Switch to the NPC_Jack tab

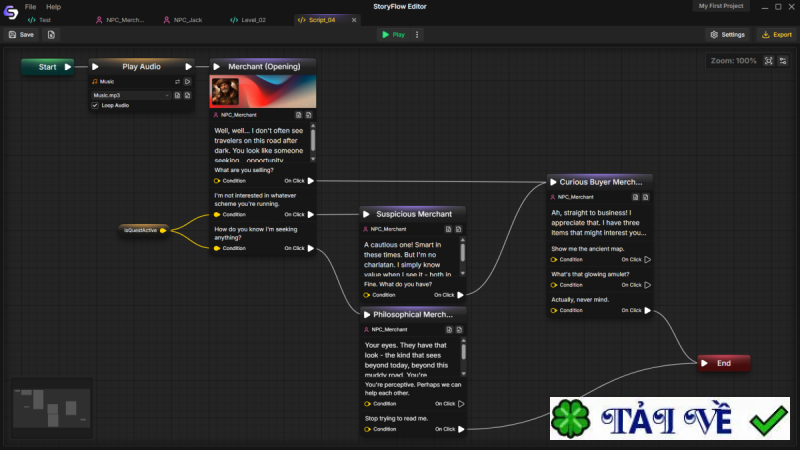pos(183,20)
